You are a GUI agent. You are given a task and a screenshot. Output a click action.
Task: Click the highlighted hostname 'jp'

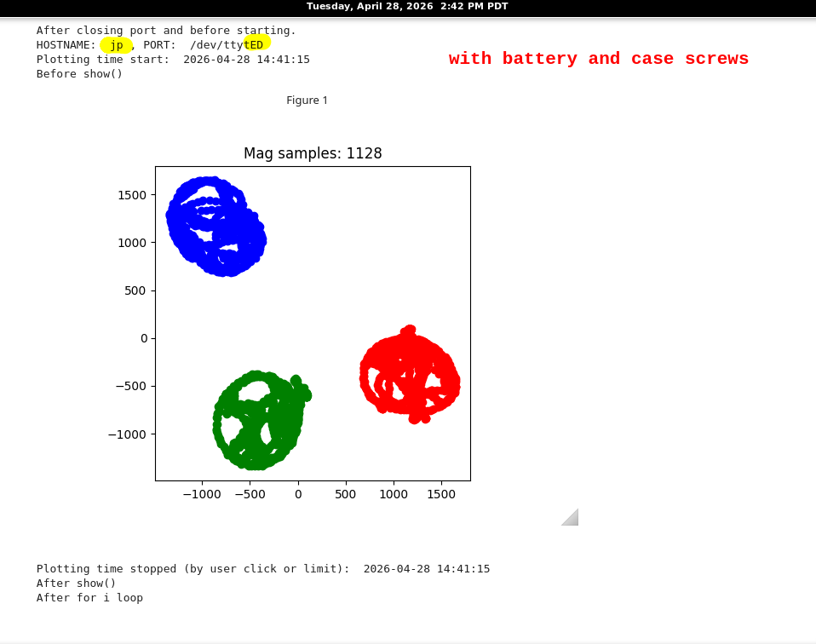click(x=117, y=45)
